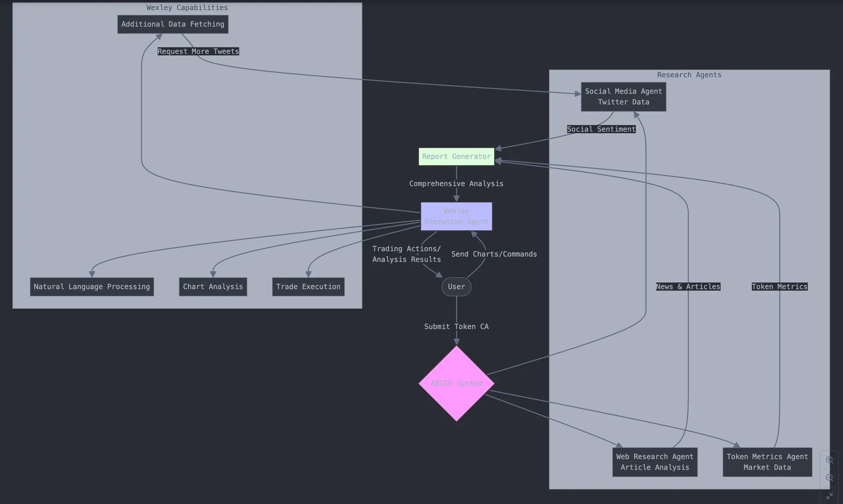Image resolution: width=843 pixels, height=504 pixels.
Task: Select the Web Research Agent node
Action: pyautogui.click(x=655, y=462)
